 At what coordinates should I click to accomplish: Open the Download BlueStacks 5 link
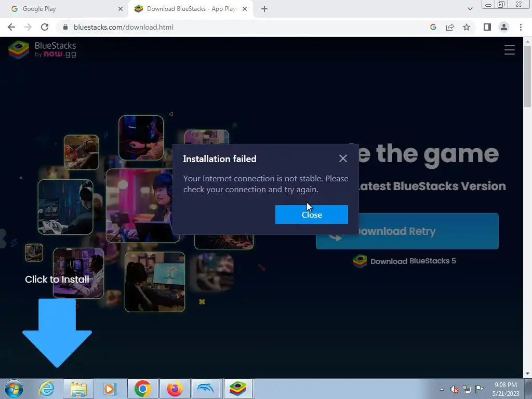click(404, 261)
